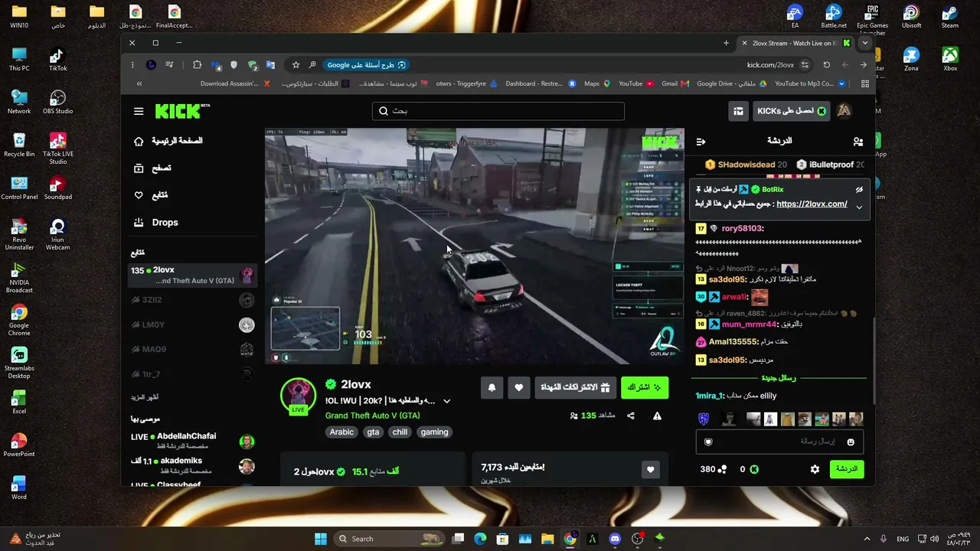Expand the bookmarks overflow chevron
The width and height of the screenshot is (980, 551).
tap(139, 83)
